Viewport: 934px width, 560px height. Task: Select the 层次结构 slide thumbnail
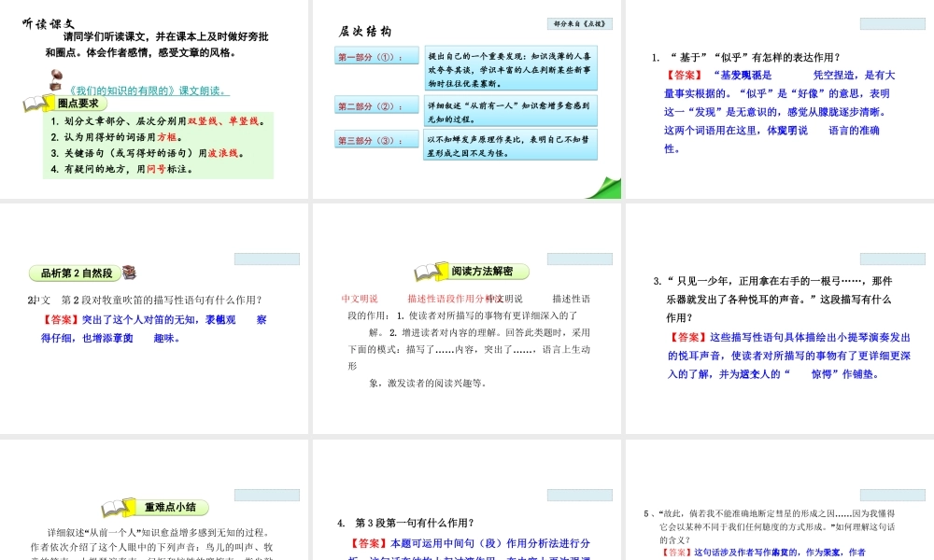[x=467, y=99]
